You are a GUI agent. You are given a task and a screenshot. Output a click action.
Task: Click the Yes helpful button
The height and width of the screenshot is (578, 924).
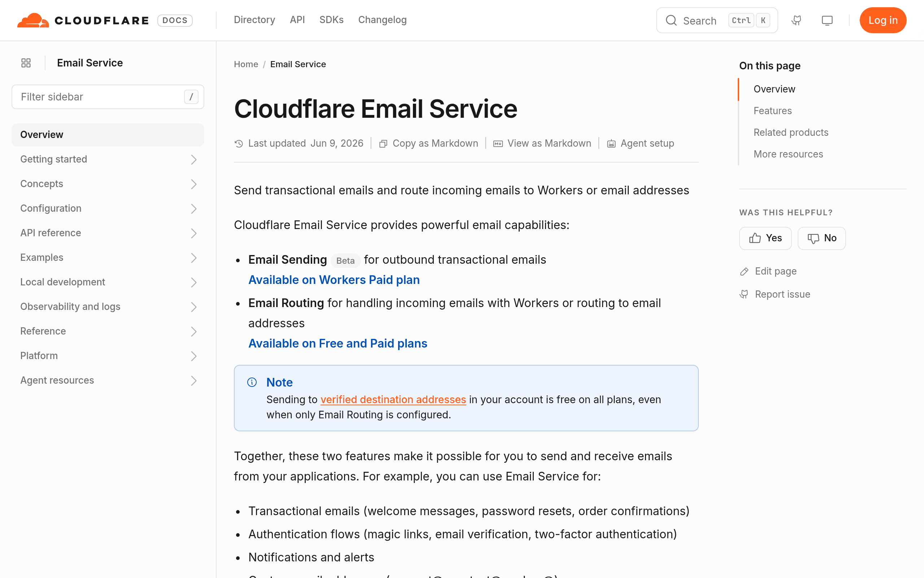[x=765, y=238]
